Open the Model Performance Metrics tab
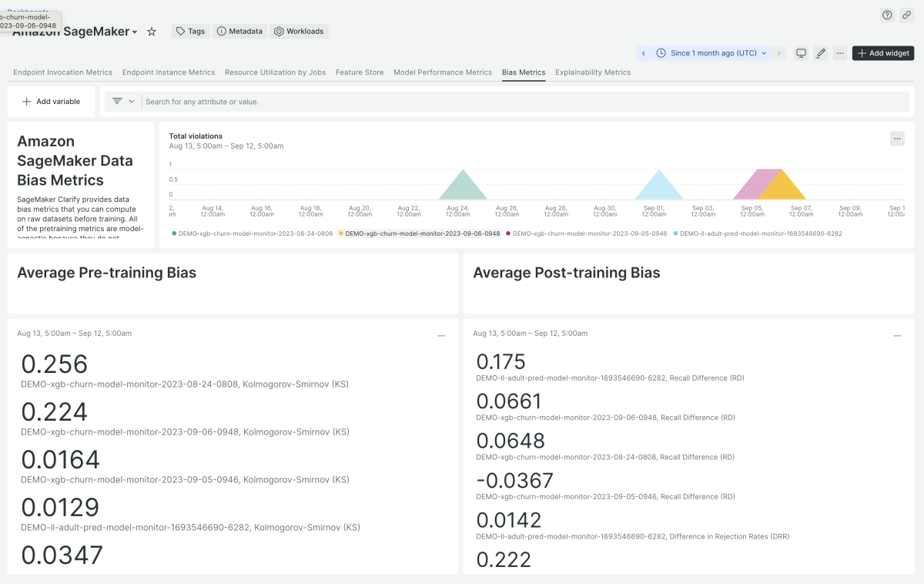Image resolution: width=924 pixels, height=584 pixels. coord(442,72)
